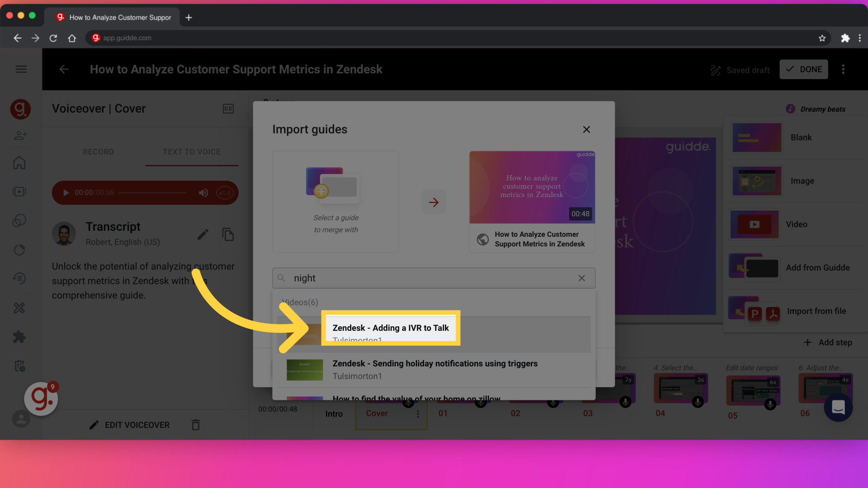Expand the Videos(6) search results section
Viewport: 868px width, 488px height.
pos(299,302)
